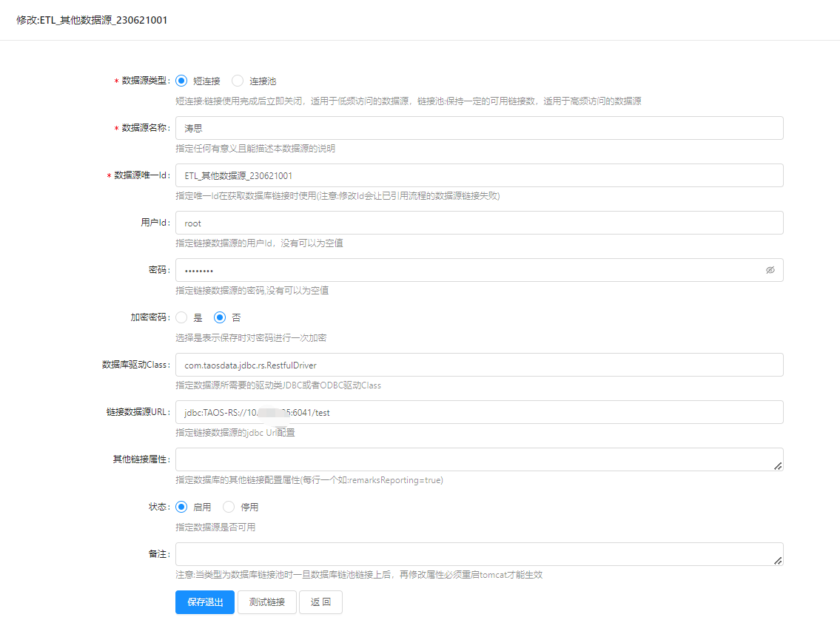Click the 数据源唯一Id text box
The height and width of the screenshot is (637, 840).
click(479, 175)
